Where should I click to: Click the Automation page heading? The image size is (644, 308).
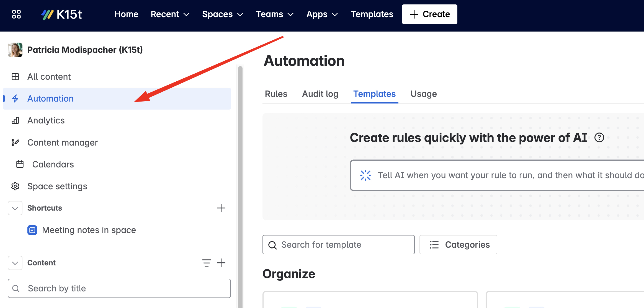point(304,61)
